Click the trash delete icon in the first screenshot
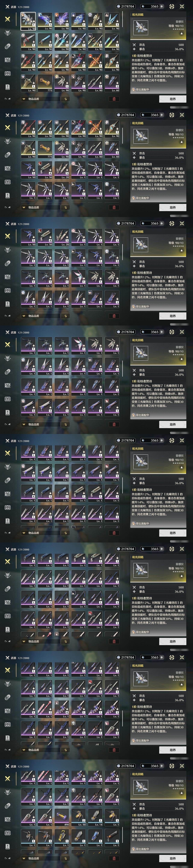Image resolution: width=193 pixels, height=868 pixels. coord(114,99)
